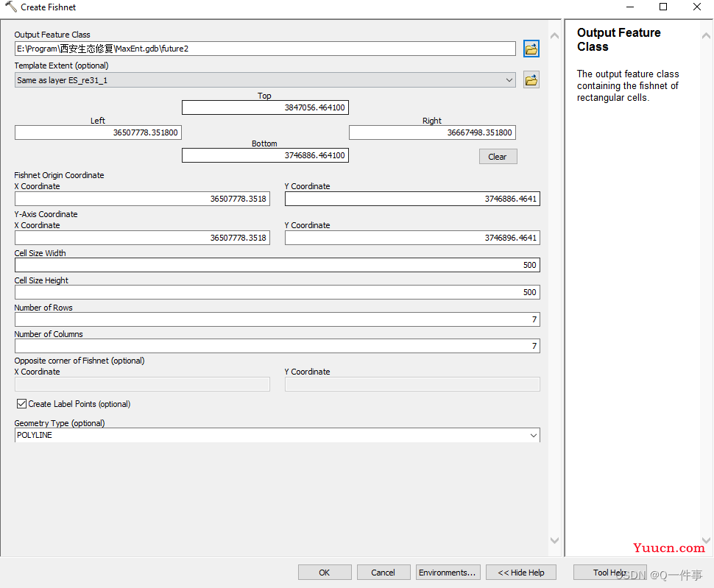714x588 pixels.
Task: Edit the Fishnet Origin Y Coordinate field
Action: tap(412, 199)
